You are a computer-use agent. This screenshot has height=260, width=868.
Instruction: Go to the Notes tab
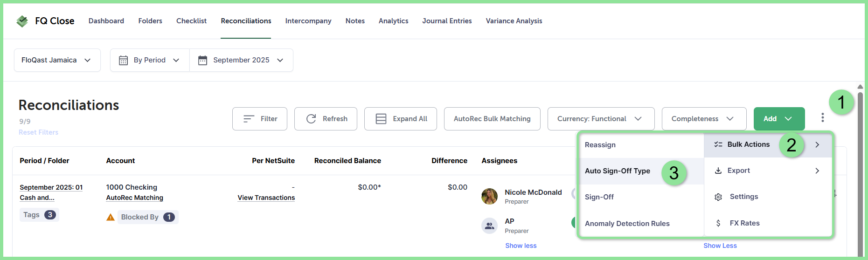355,21
